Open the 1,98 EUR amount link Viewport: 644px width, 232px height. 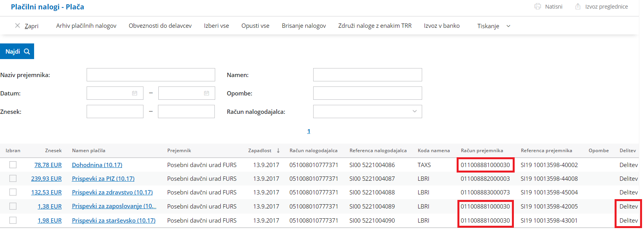49,220
